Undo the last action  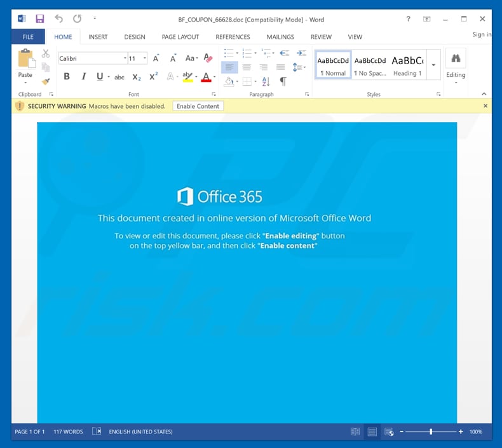(58, 18)
